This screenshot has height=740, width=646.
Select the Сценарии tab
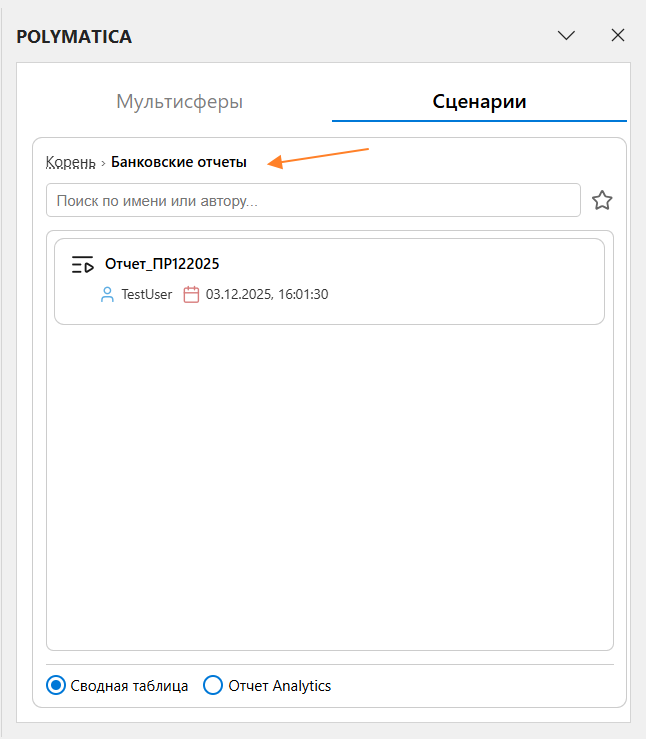[479, 101]
